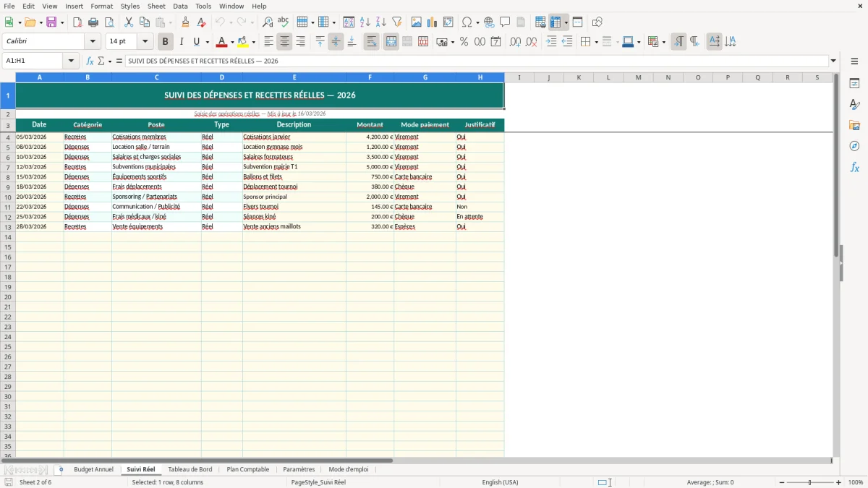Click zoom out minus button

pos(782,482)
